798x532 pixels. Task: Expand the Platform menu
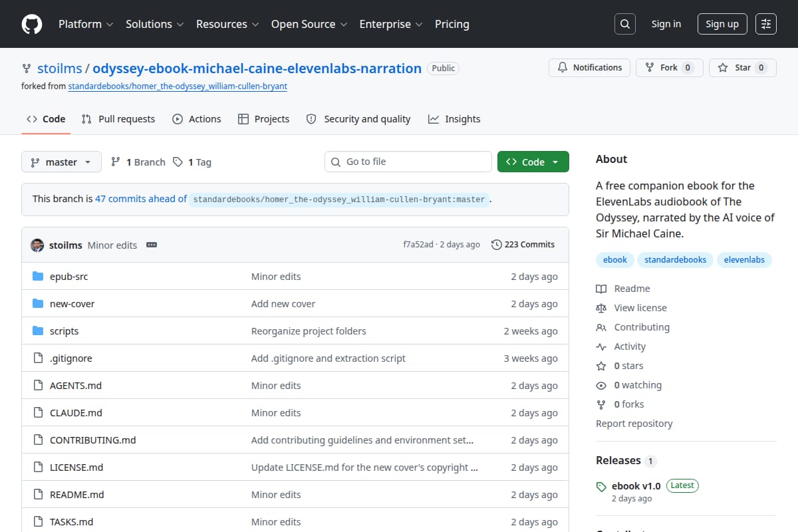(85, 24)
